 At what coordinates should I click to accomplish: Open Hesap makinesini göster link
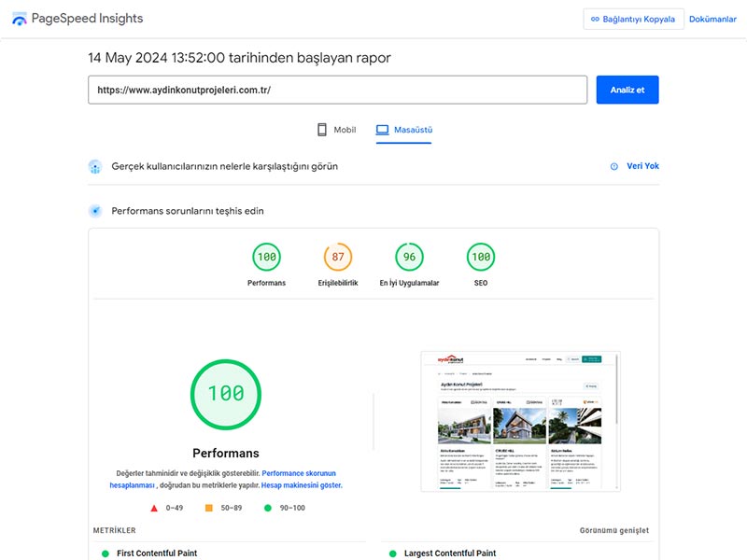[x=302, y=485]
